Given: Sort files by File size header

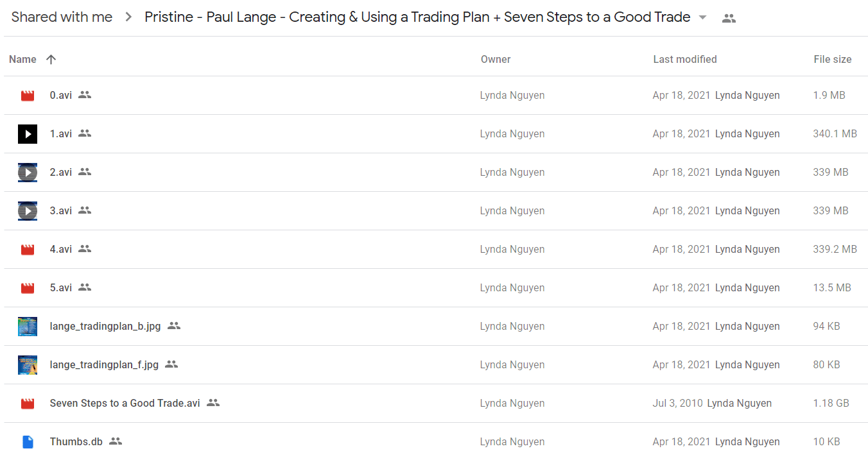Looking at the screenshot, I should click(833, 59).
